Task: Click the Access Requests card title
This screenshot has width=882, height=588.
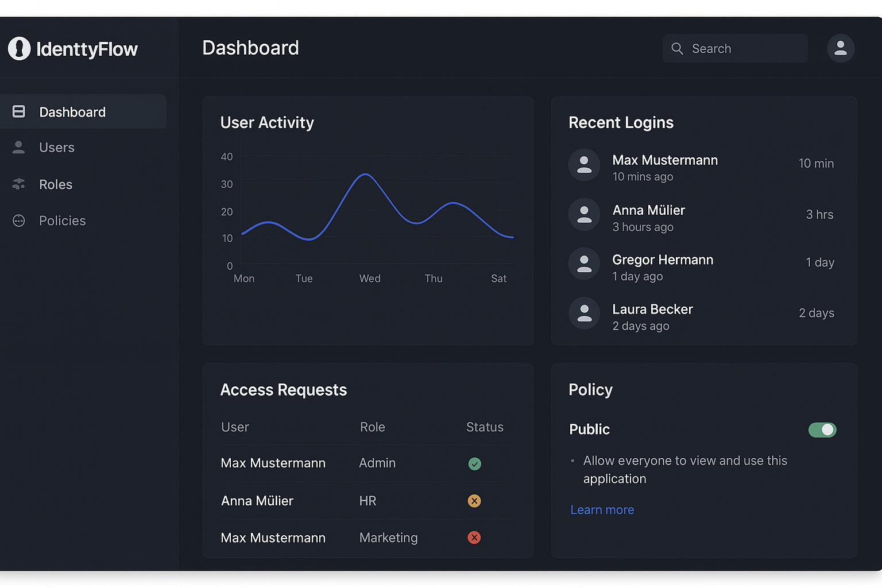Action: (x=283, y=390)
